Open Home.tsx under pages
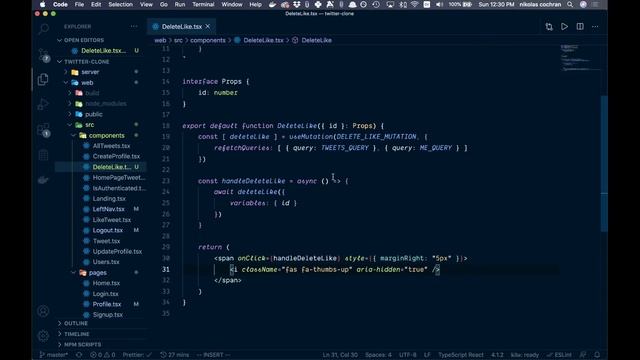The height and width of the screenshot is (360, 640). point(106,283)
